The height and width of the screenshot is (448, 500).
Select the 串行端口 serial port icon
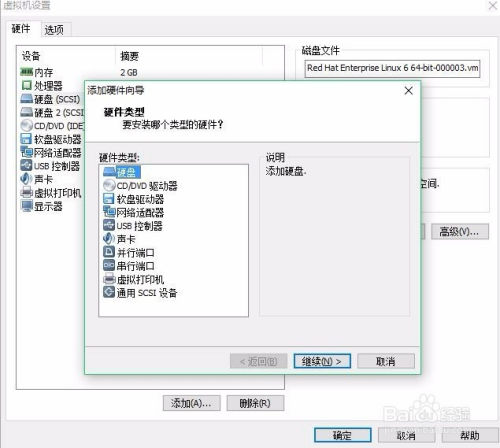[x=109, y=266]
